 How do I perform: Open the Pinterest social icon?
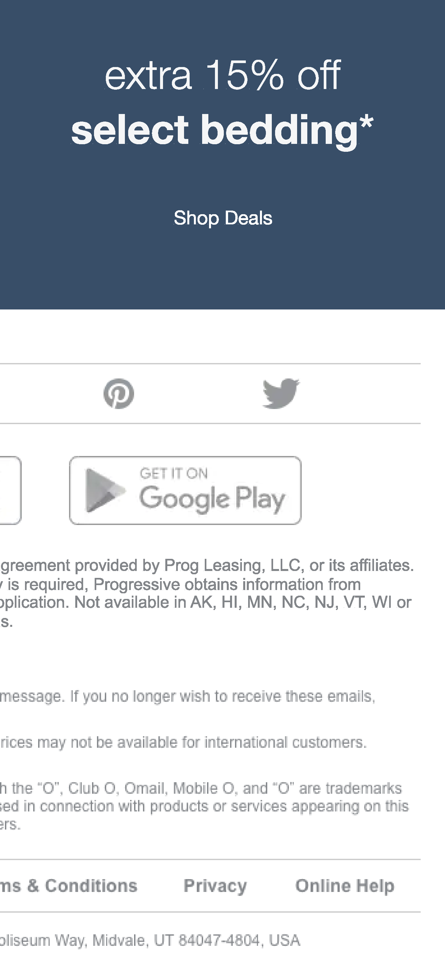click(x=119, y=394)
